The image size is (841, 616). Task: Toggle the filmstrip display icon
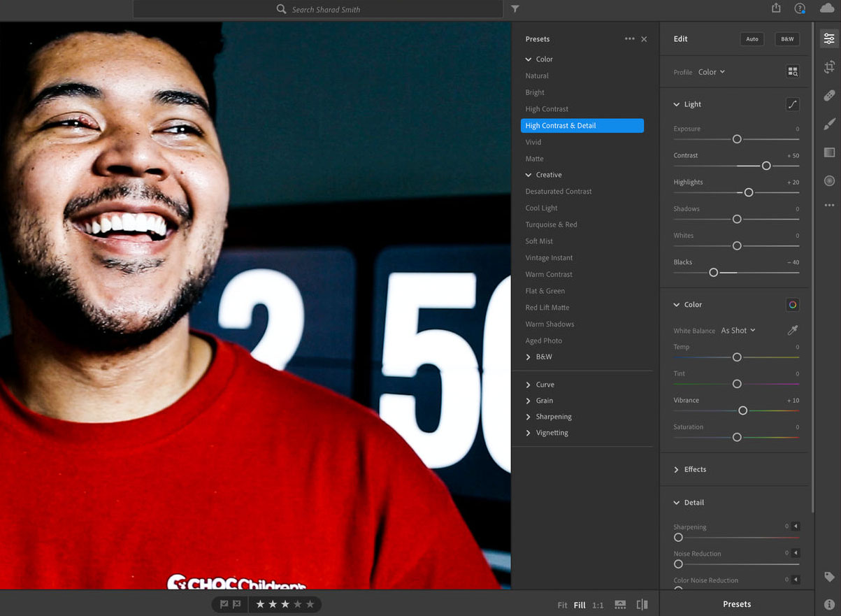click(x=620, y=605)
